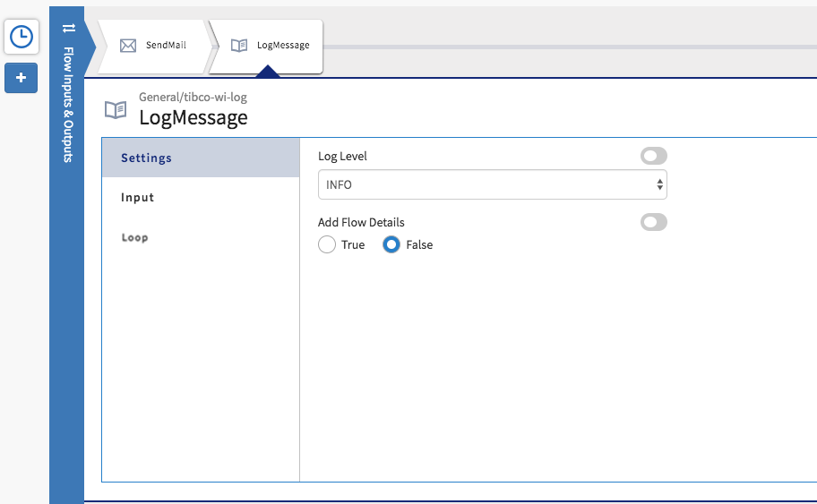Click the General/tibco-wi-log path text
817x504 pixels.
[193, 97]
